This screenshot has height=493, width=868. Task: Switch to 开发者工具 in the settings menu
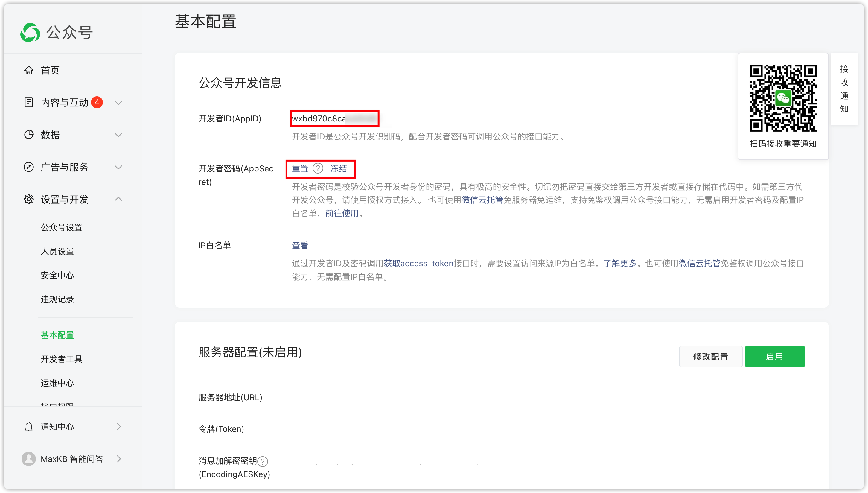62,359
